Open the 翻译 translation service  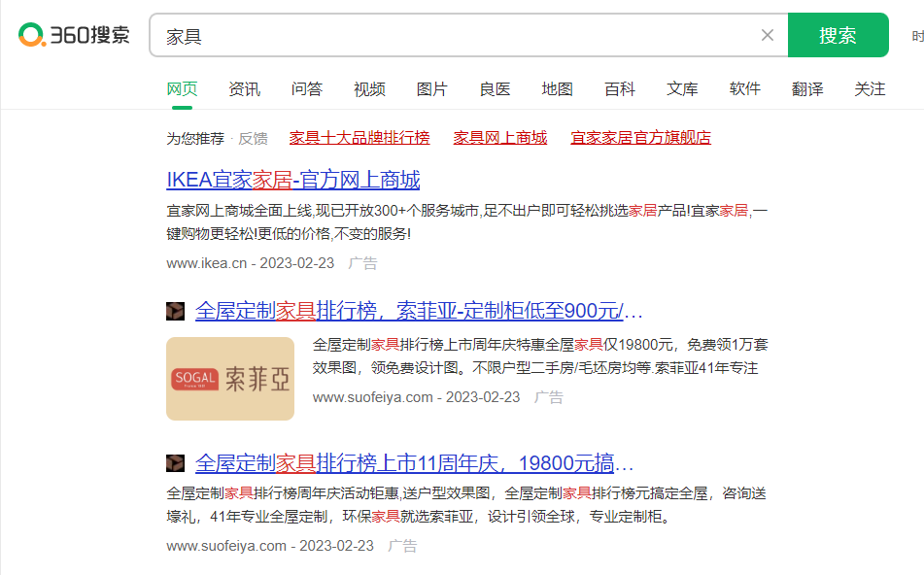[x=806, y=88]
